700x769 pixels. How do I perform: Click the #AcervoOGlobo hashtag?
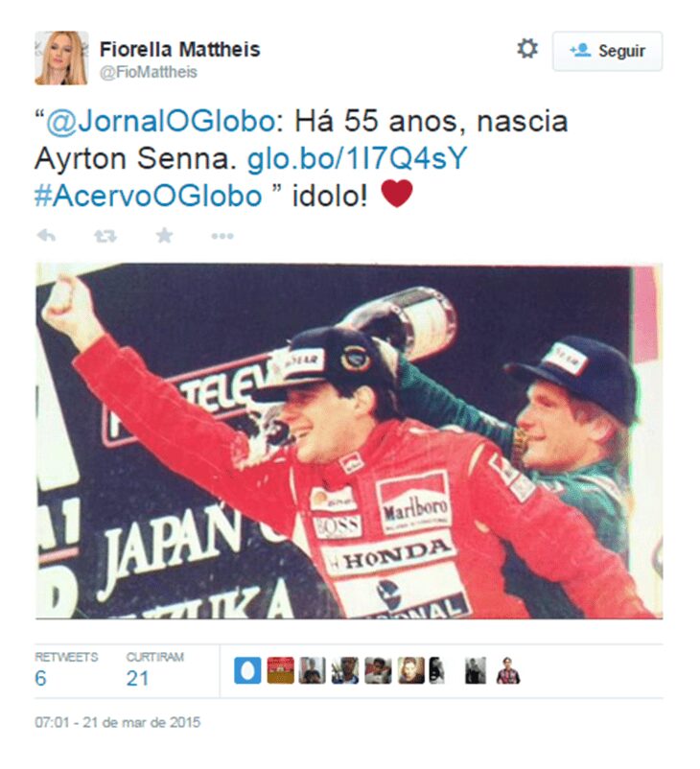point(148,197)
